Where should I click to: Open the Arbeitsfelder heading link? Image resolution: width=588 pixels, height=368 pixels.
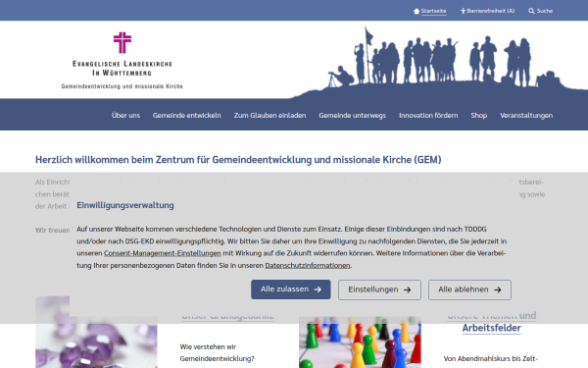click(x=491, y=328)
